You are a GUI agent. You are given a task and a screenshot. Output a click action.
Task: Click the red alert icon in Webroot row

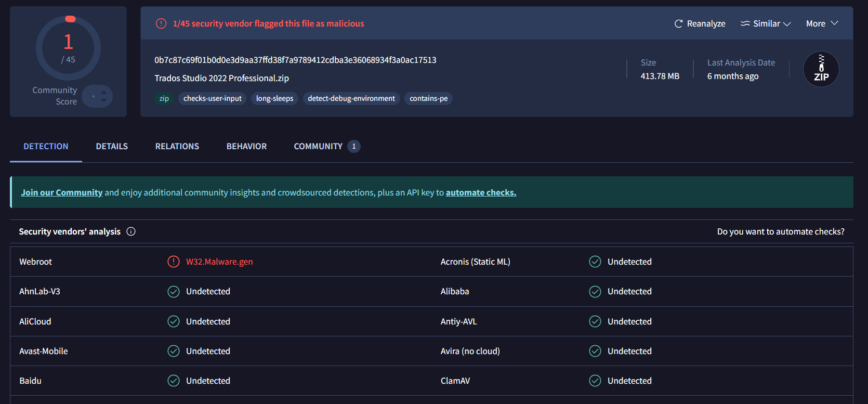tap(174, 262)
